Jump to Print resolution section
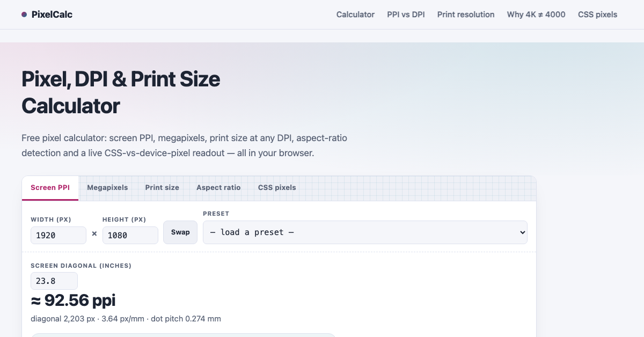The image size is (644, 337). point(466,14)
